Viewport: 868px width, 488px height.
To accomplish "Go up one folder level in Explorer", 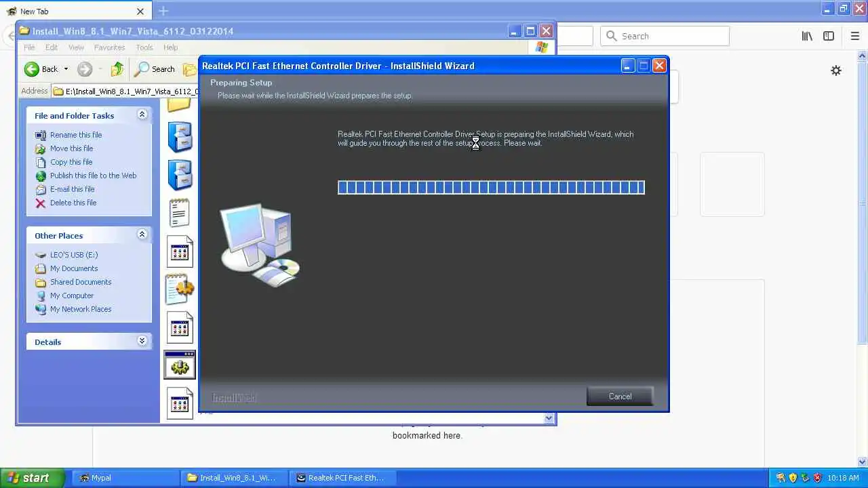I will pyautogui.click(x=117, y=69).
